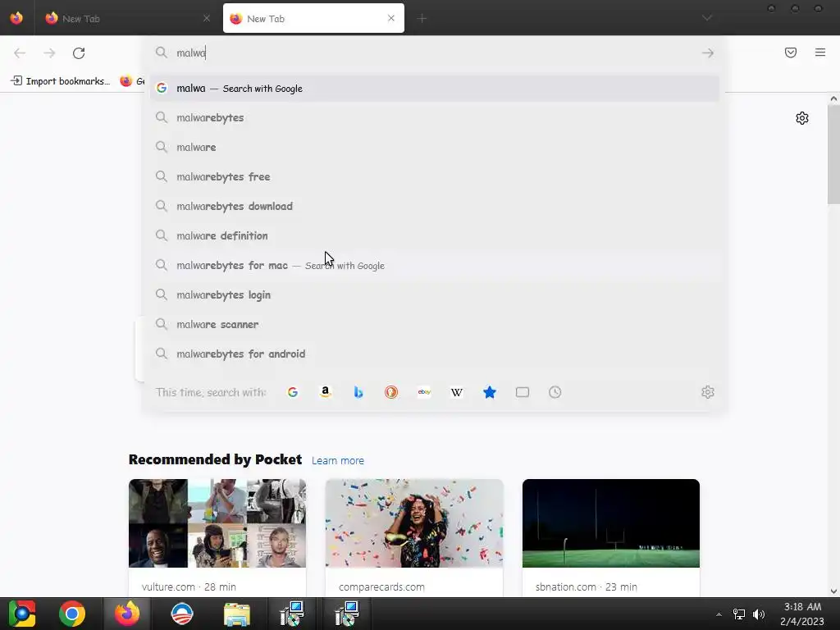This screenshot has height=630, width=840.
Task: Select 'malwa — Search with Google' suggestion
Action: pyautogui.click(x=435, y=89)
